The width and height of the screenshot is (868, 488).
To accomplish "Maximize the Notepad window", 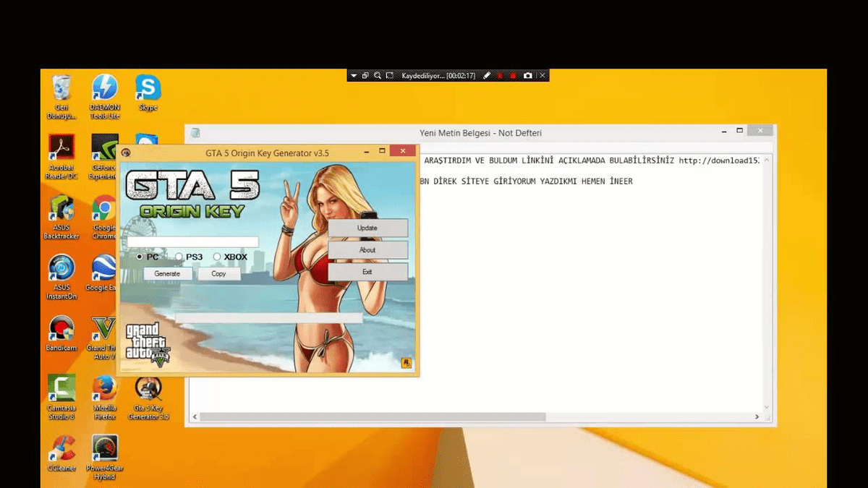I will click(739, 131).
